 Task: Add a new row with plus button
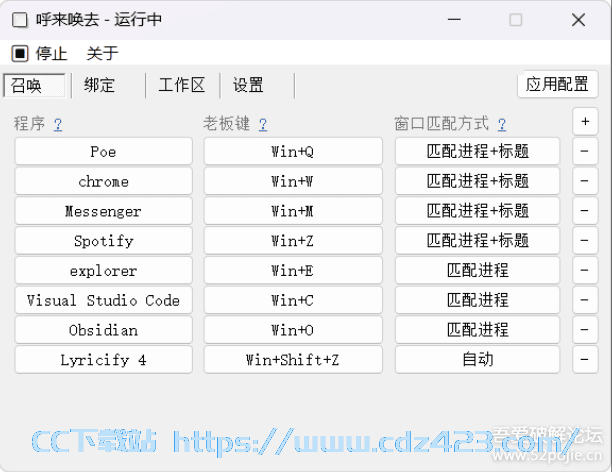click(x=585, y=121)
